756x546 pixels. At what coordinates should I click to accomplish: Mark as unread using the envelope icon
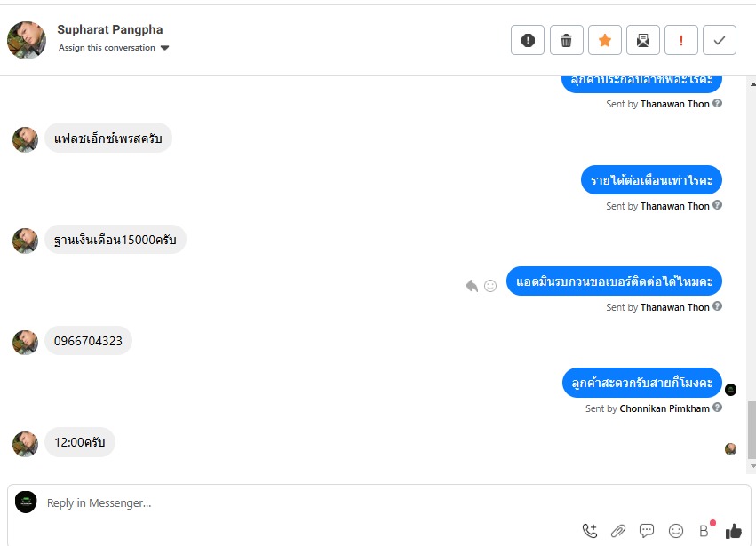click(642, 40)
